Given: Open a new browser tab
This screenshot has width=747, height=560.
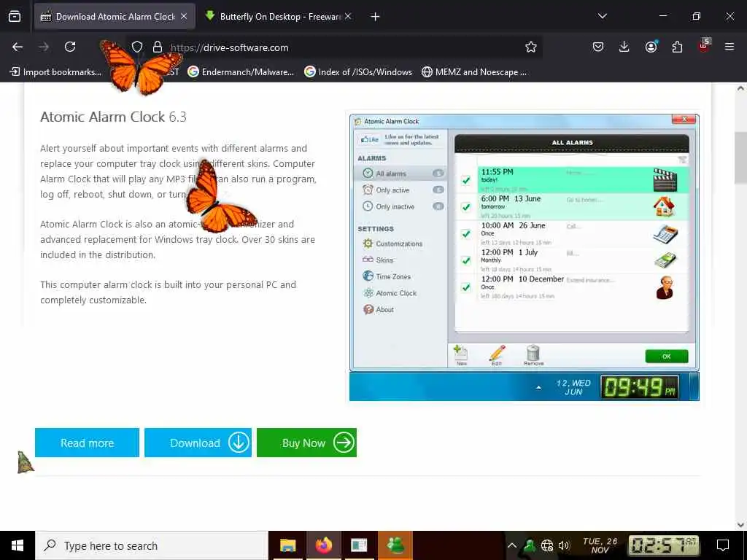Looking at the screenshot, I should (x=375, y=17).
